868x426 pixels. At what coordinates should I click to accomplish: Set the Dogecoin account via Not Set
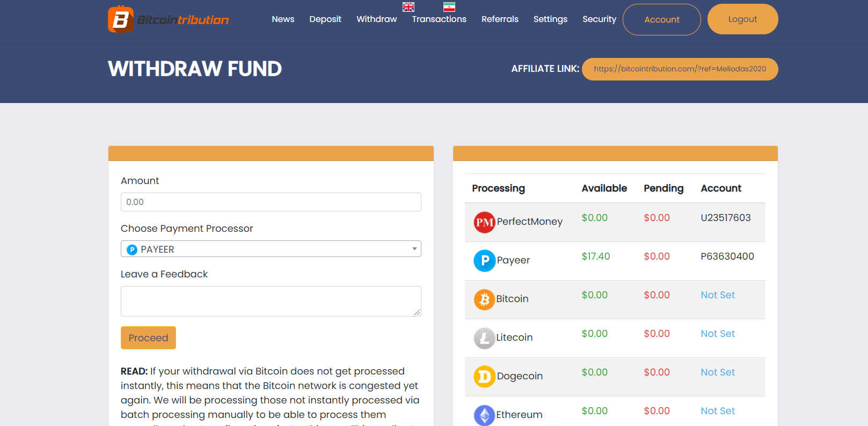tap(718, 372)
